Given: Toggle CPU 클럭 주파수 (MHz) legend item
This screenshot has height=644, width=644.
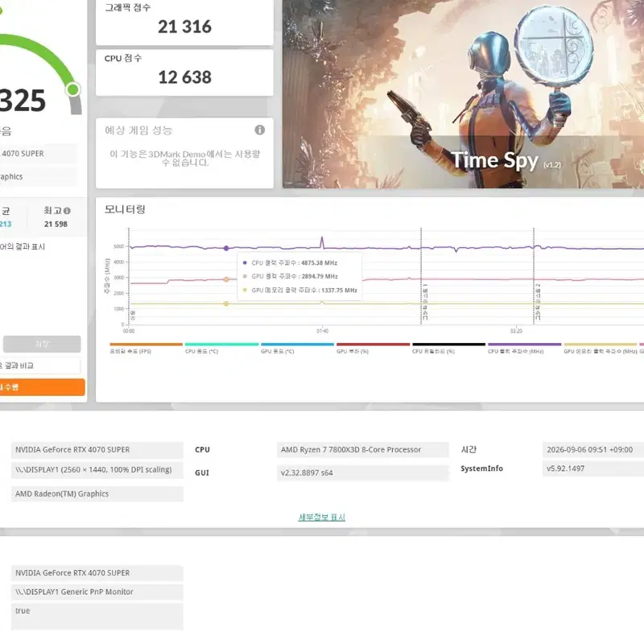Looking at the screenshot, I should coord(524,349).
